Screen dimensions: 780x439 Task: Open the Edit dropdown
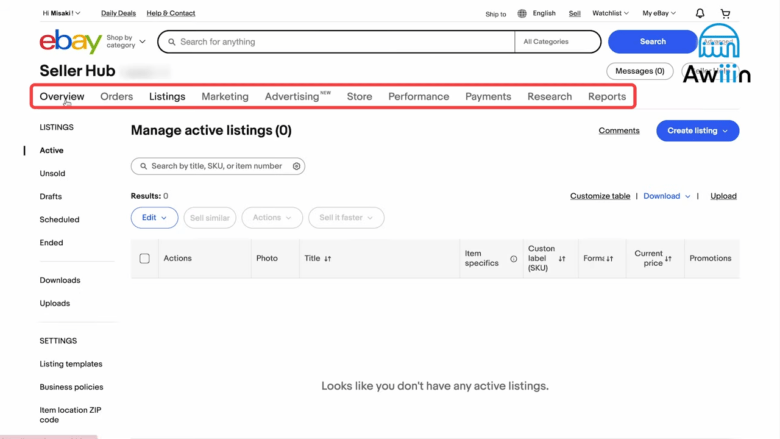point(154,218)
